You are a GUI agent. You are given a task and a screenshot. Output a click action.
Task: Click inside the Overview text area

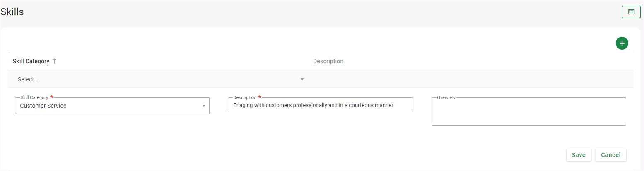point(528,112)
